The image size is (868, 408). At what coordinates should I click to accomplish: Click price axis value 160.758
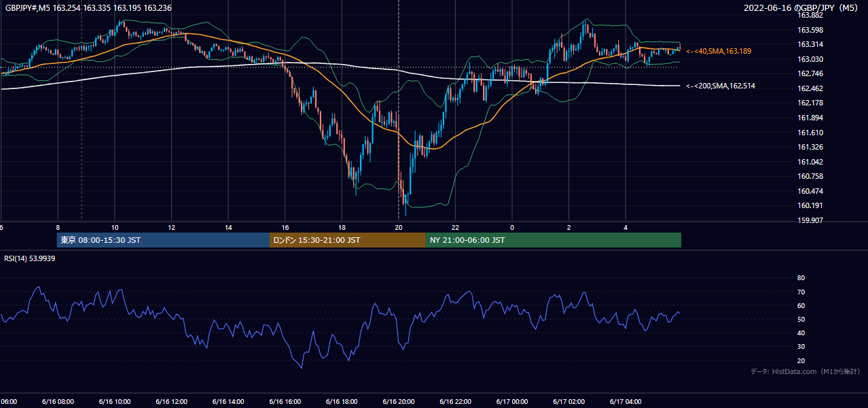810,176
